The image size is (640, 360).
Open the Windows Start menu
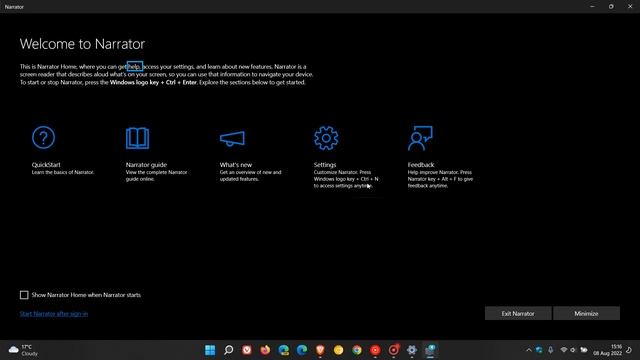pos(210,350)
